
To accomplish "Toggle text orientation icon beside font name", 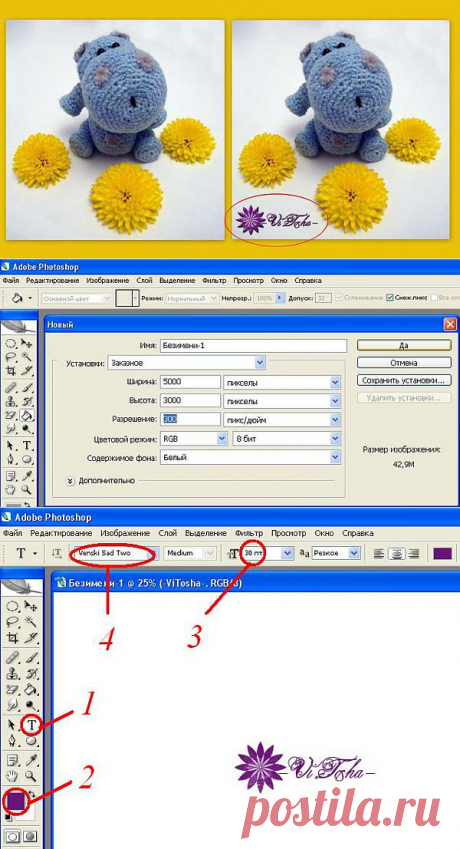I will point(56,553).
